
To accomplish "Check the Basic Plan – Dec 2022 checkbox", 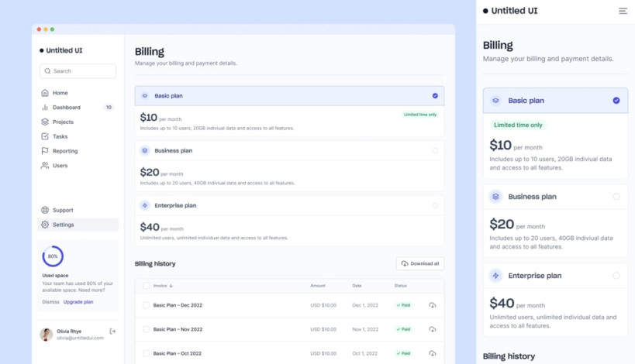I will tap(146, 305).
